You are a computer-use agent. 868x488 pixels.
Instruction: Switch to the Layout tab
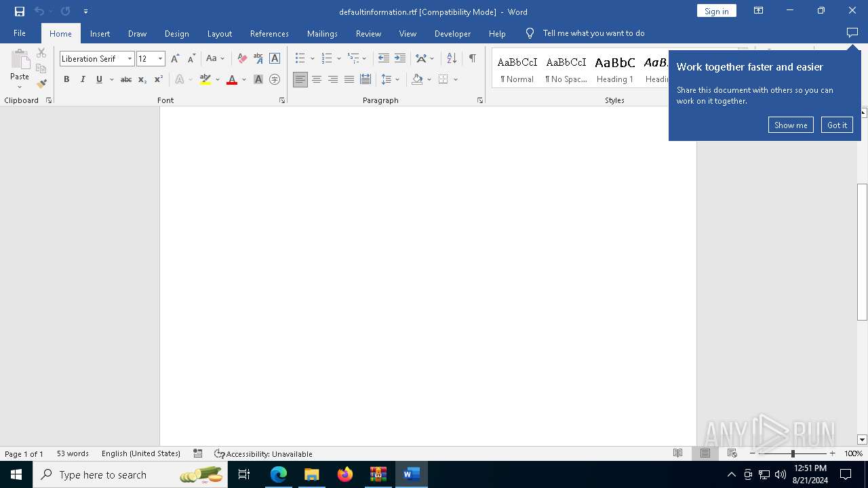pyautogui.click(x=219, y=33)
